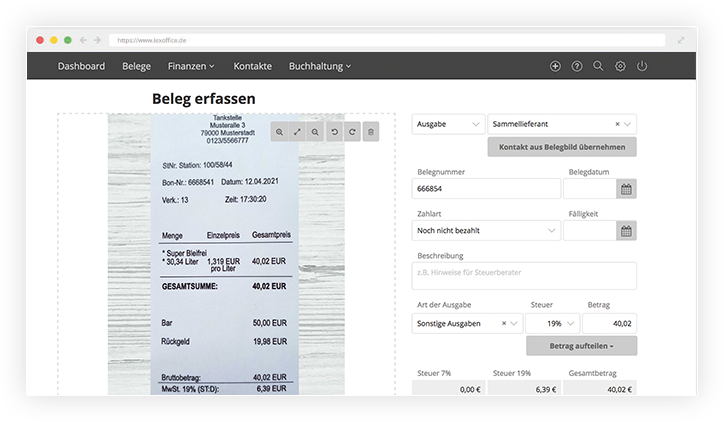Click the plus icon in the top navigation

coord(556,66)
